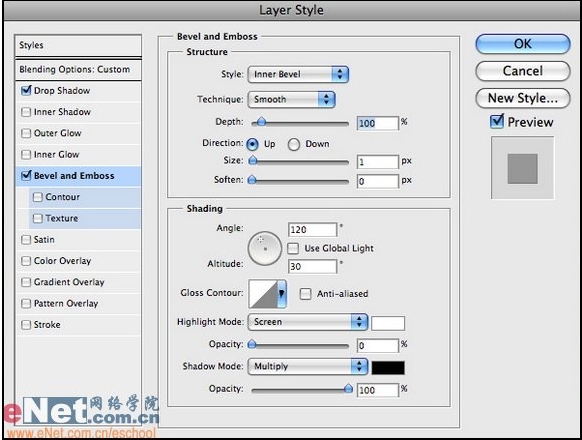The image size is (582, 440).
Task: Open the Style dropdown showing Inner Bevel
Action: click(298, 74)
